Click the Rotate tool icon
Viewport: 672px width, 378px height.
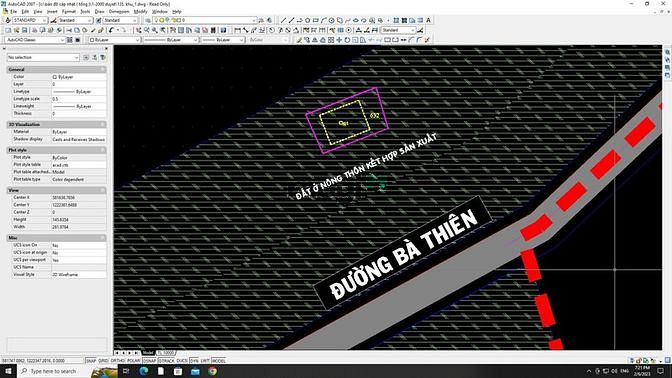point(347,39)
